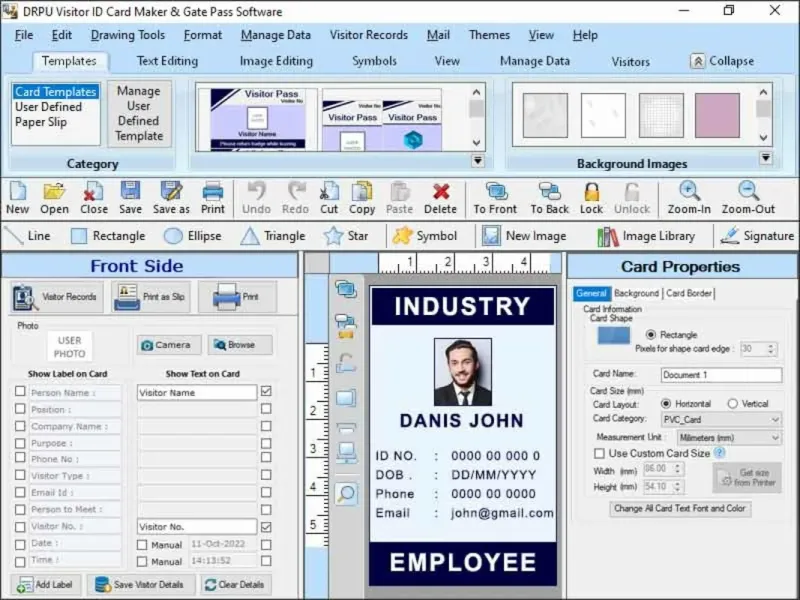Viewport: 800px width, 600px height.
Task: Click Manage User Defined Template
Action: pyautogui.click(x=139, y=114)
